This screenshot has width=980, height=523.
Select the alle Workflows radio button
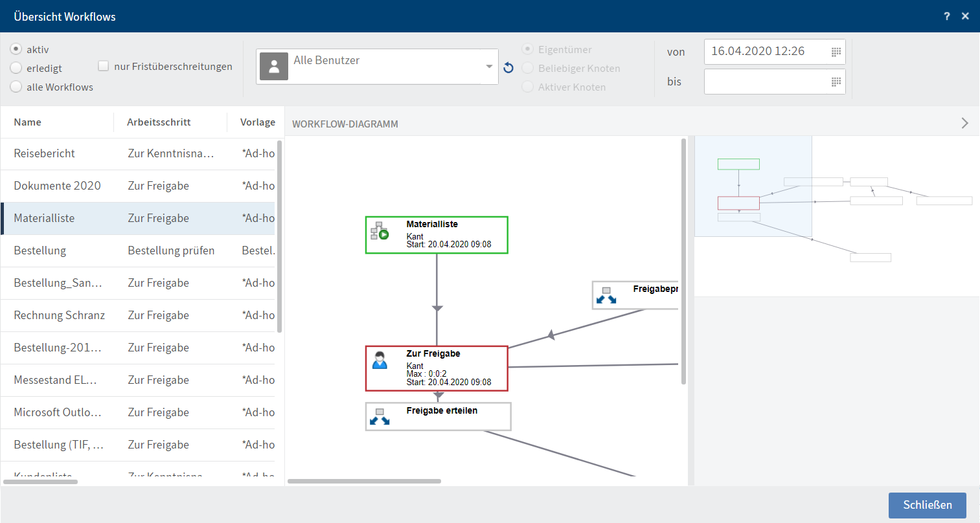16,87
